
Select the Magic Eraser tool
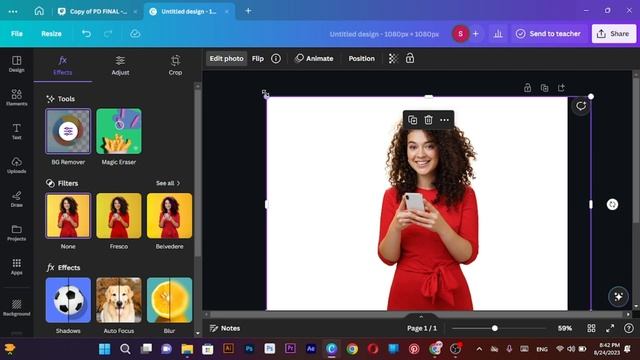click(x=119, y=131)
